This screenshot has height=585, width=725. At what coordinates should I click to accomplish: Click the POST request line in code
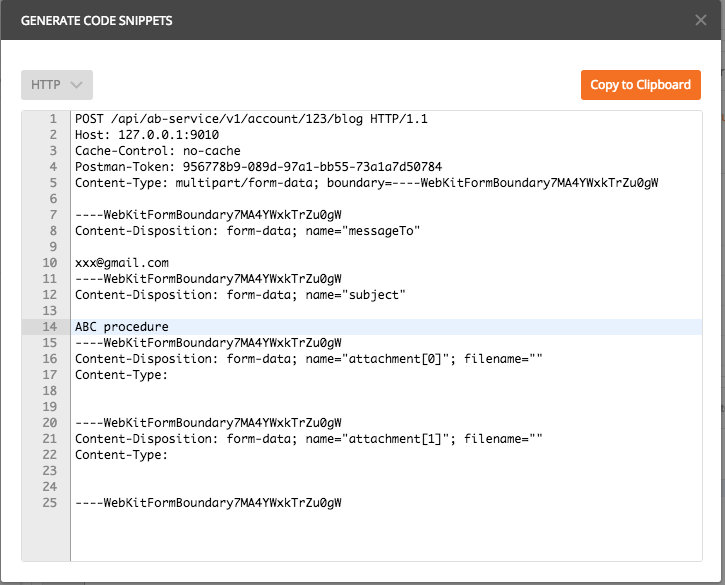point(250,119)
